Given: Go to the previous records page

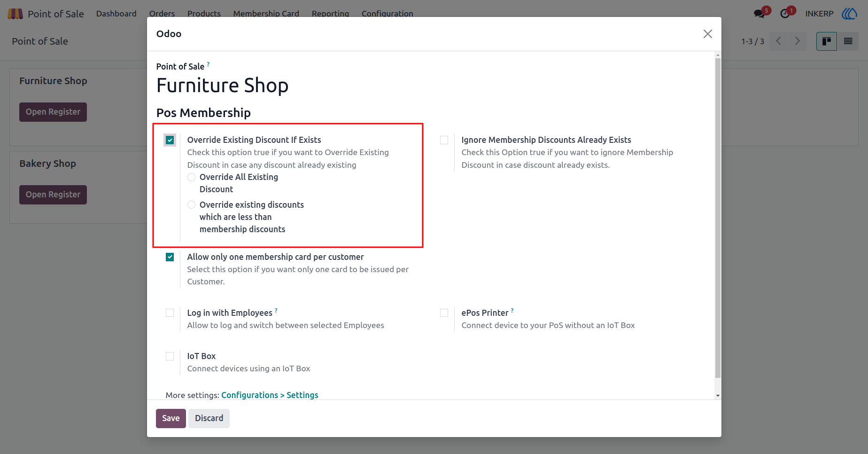Looking at the screenshot, I should coord(779,41).
